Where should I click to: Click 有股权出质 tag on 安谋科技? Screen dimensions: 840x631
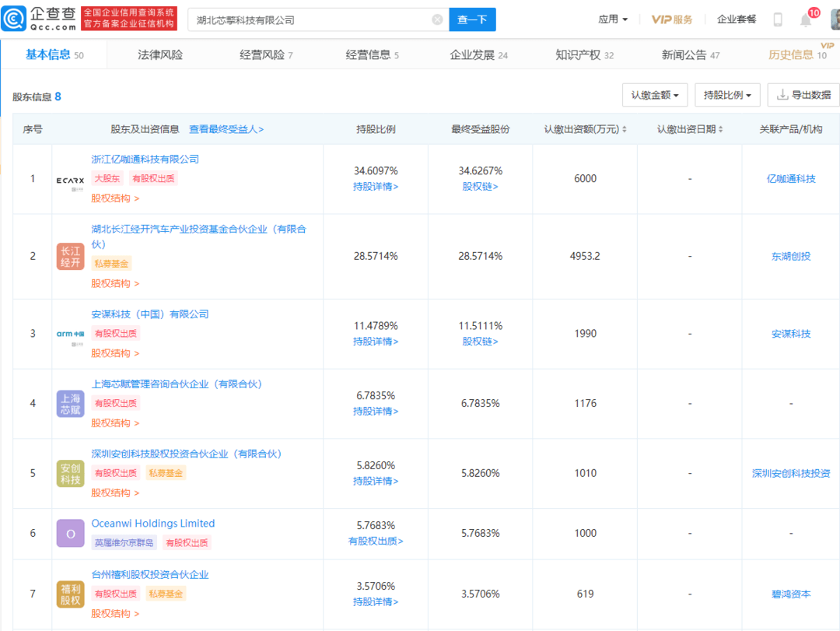coord(116,334)
